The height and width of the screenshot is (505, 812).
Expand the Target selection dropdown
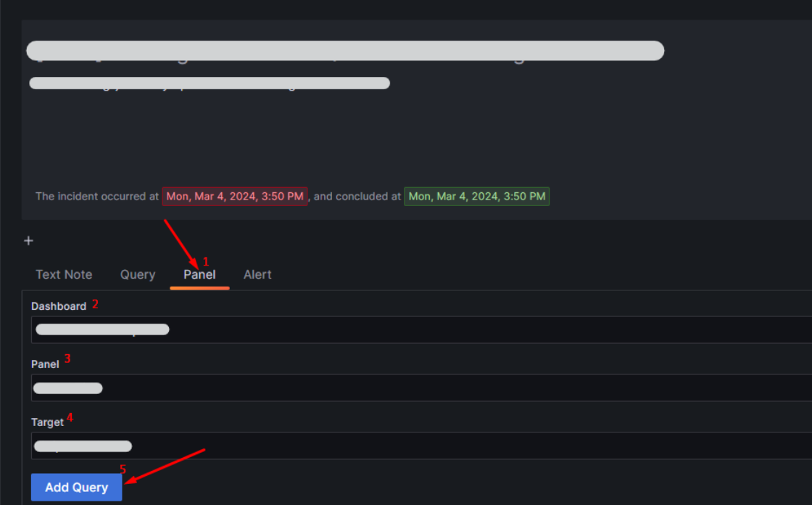tap(420, 446)
